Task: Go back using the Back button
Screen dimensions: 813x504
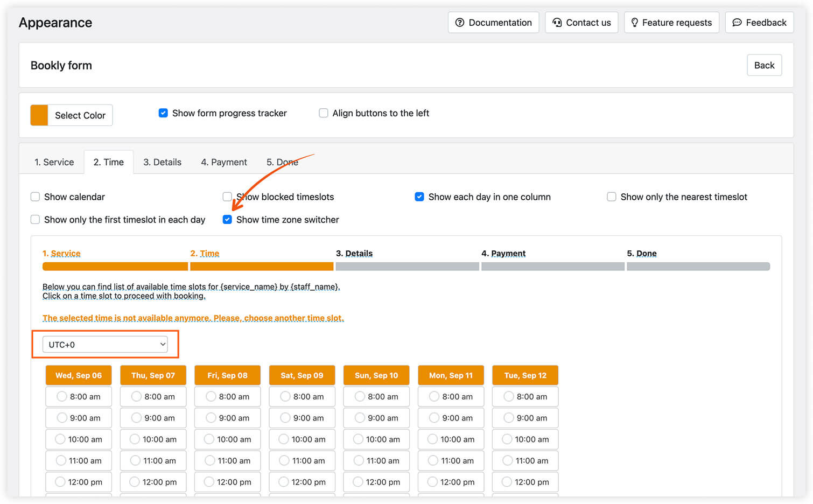Action: (764, 65)
